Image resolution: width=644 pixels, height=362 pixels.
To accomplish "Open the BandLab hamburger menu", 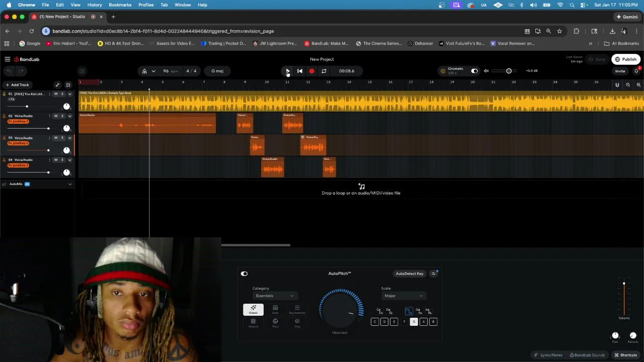I will pyautogui.click(x=8, y=59).
